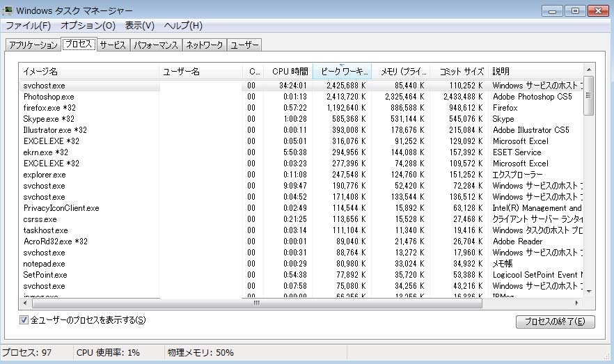Click the horizontal scrollbar thumb

click(257, 303)
